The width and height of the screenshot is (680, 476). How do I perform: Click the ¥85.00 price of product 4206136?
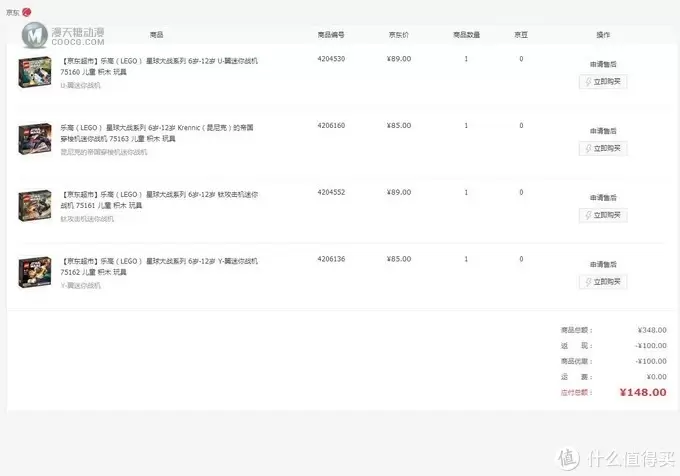[x=399, y=259]
